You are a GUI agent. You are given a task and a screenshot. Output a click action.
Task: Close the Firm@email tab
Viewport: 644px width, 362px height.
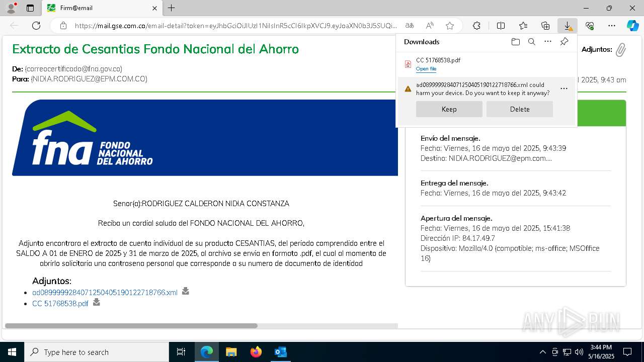coord(154,8)
